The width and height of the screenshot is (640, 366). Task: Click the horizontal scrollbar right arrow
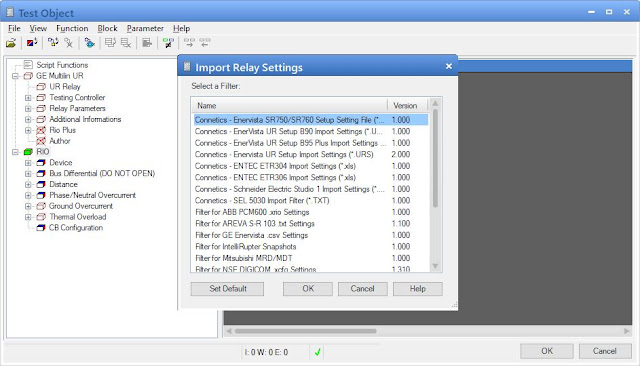coord(627,331)
